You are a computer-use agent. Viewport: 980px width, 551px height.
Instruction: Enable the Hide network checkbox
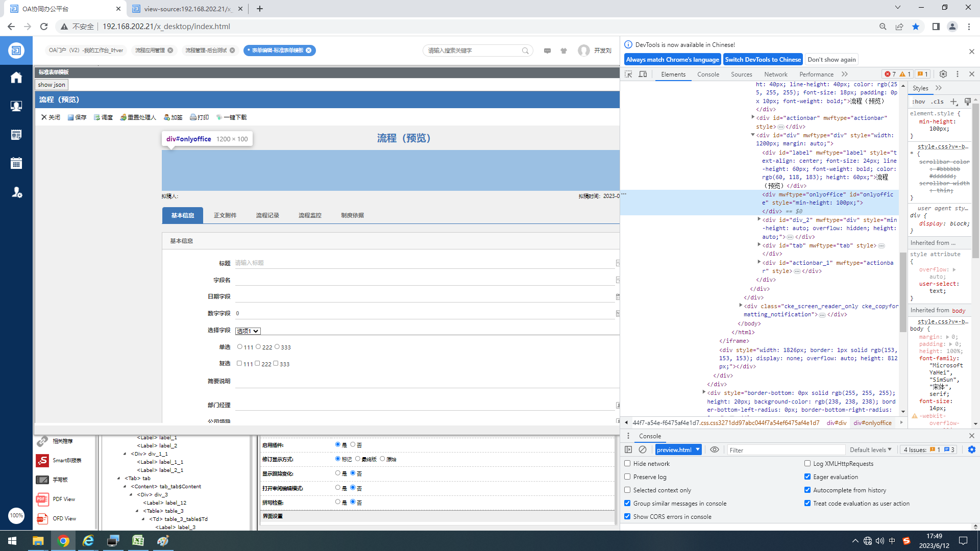pos(628,463)
